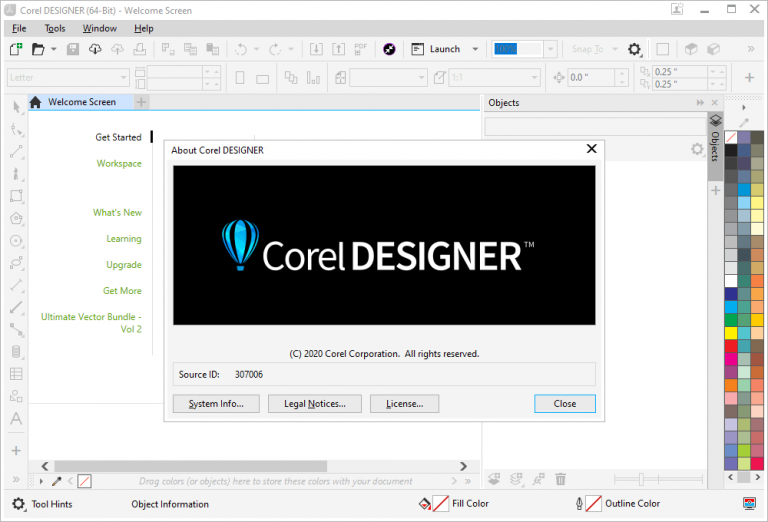Click the Landscape orientation toggle
This screenshot has width=768, height=522.
263,78
